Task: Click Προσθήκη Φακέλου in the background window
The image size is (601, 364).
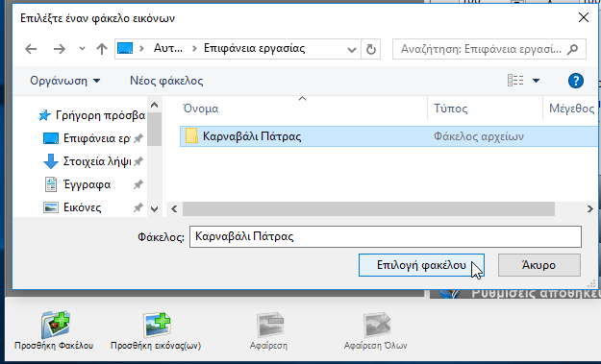Action: click(54, 330)
